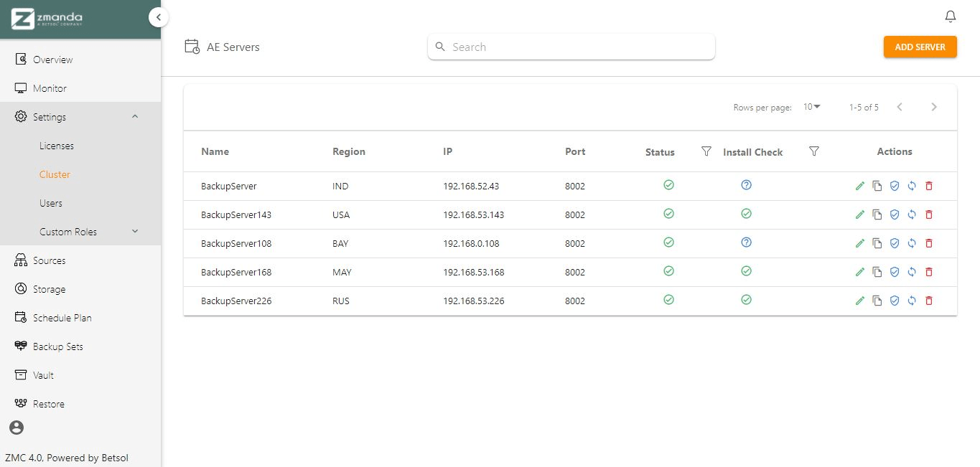The width and height of the screenshot is (980, 467).
Task: Select the region cell RUS
Action: coord(341,301)
